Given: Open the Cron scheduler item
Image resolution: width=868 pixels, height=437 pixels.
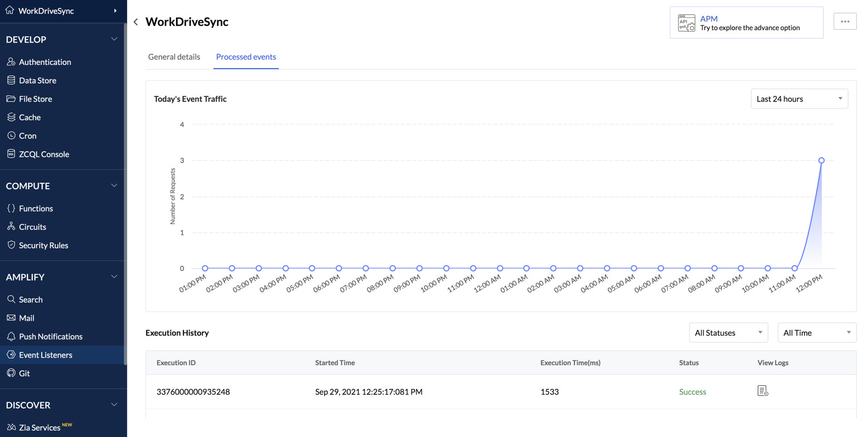Looking at the screenshot, I should [x=27, y=136].
